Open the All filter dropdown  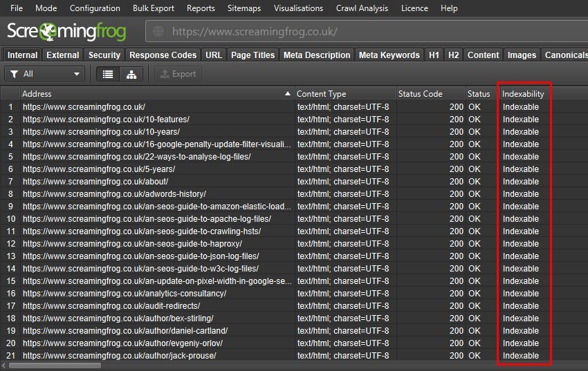click(x=45, y=74)
